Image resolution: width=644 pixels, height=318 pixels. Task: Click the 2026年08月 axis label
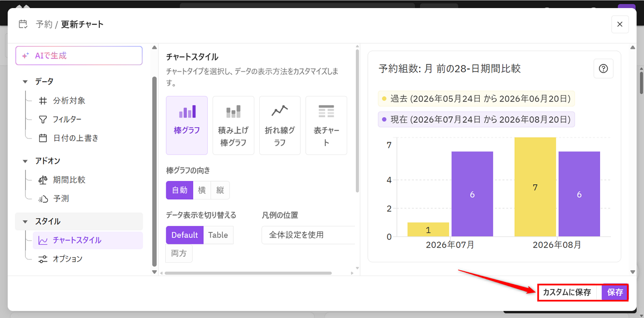(x=557, y=245)
